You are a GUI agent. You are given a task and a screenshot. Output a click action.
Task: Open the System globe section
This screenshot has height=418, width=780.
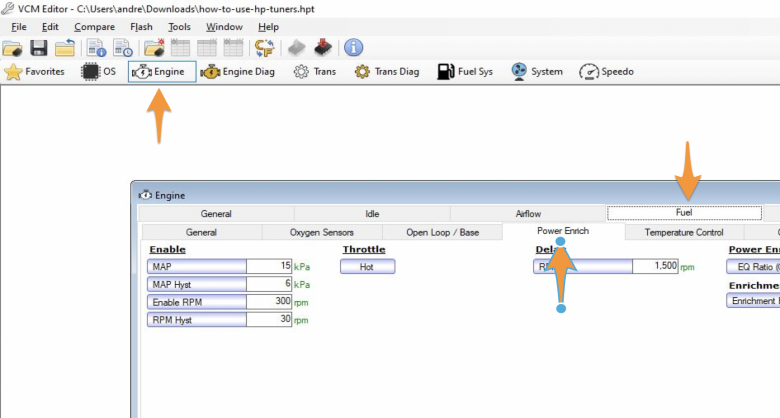point(537,72)
